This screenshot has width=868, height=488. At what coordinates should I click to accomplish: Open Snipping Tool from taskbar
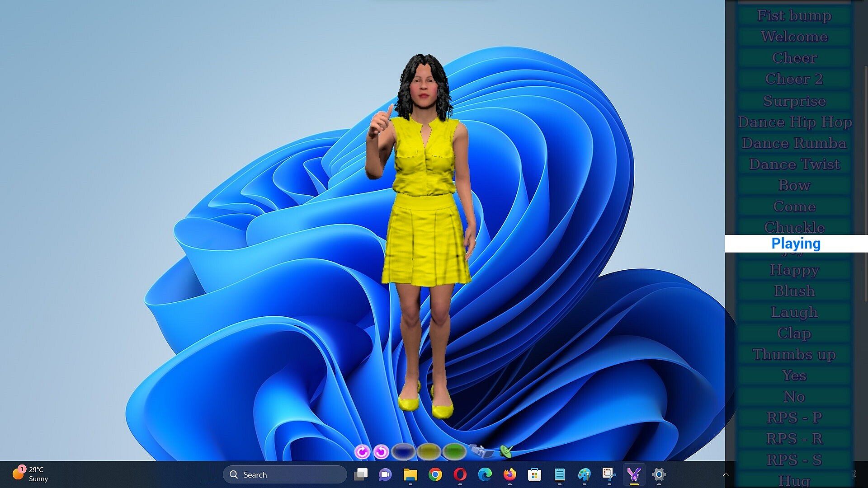609,474
